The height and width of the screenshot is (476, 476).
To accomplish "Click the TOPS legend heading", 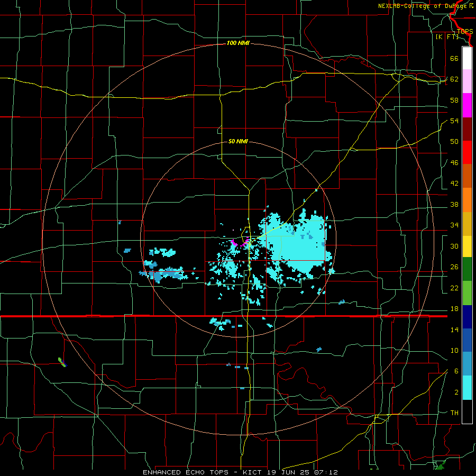I will click(465, 31).
